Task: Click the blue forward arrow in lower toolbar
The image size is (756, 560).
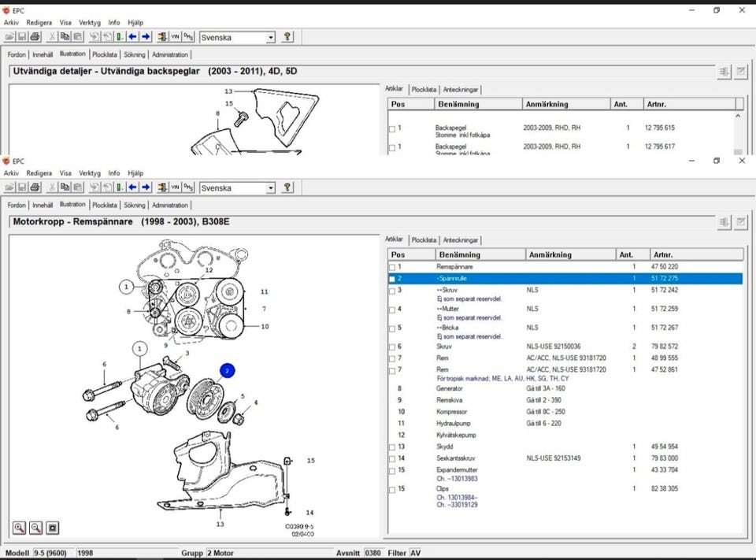Action: coord(145,188)
